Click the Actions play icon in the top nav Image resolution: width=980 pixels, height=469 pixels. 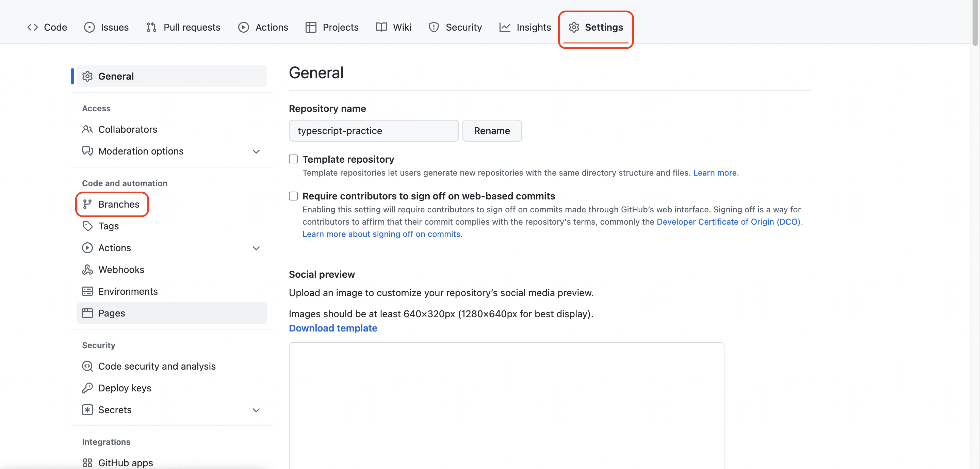(x=244, y=27)
